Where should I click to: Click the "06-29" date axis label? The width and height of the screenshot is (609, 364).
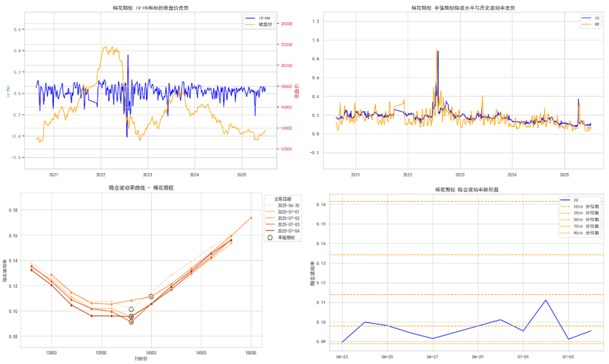point(478,357)
